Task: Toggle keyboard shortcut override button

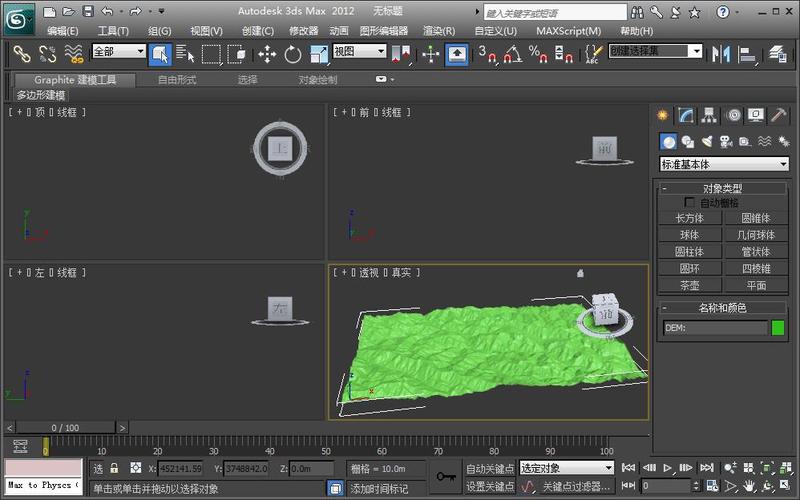Action: tap(457, 54)
